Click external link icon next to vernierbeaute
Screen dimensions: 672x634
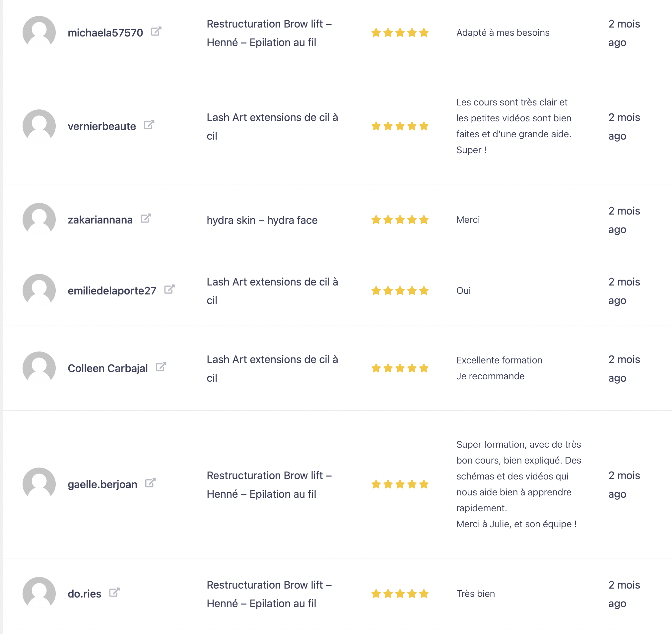[149, 125]
